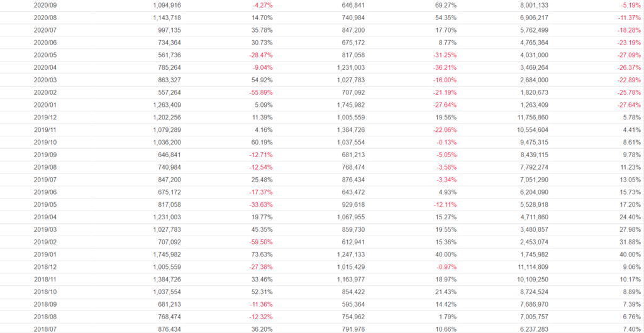Viewport: 644px width, 333px height.
Task: Click the value 10,554,604
Action: click(531, 130)
